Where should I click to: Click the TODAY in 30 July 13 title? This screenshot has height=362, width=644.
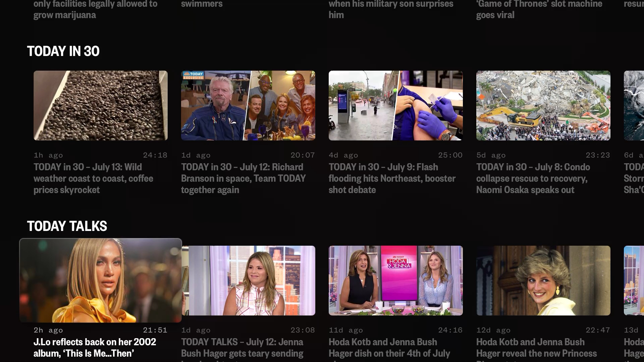click(93, 178)
